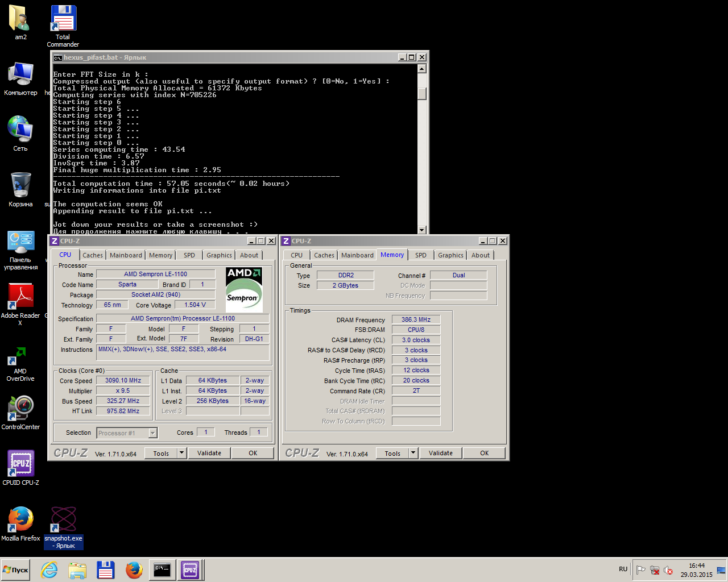Open the Сеть network icon
Screen dimensions: 728x582
coord(20,134)
